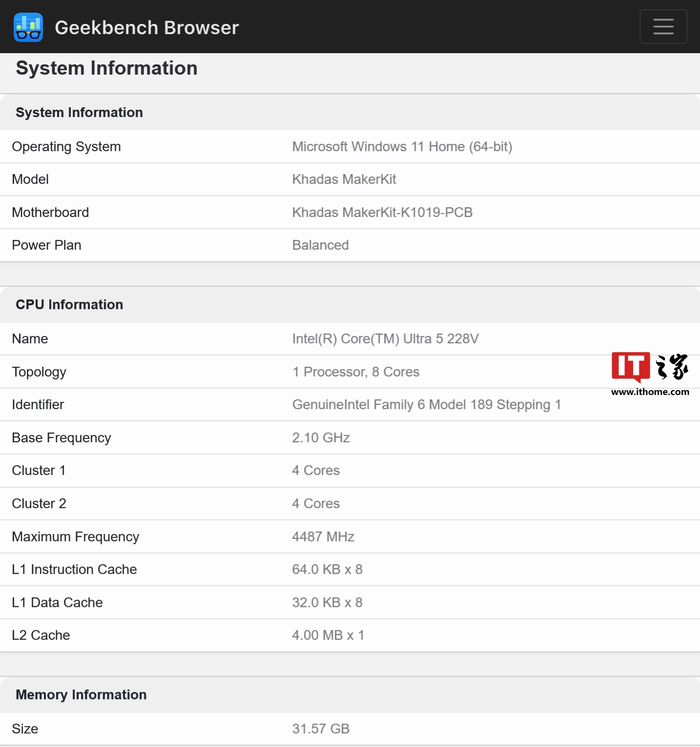Select the Base Frequency label
Screen dimensions: 700x747
(x=61, y=438)
